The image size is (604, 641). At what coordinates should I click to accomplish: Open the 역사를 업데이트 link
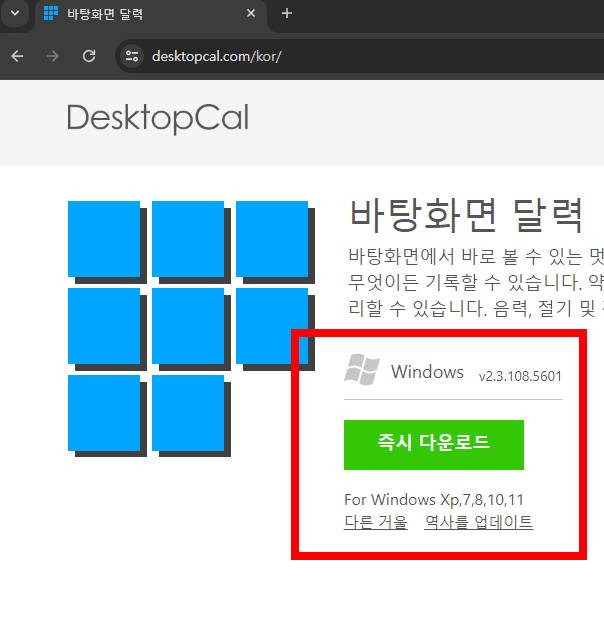(x=478, y=522)
